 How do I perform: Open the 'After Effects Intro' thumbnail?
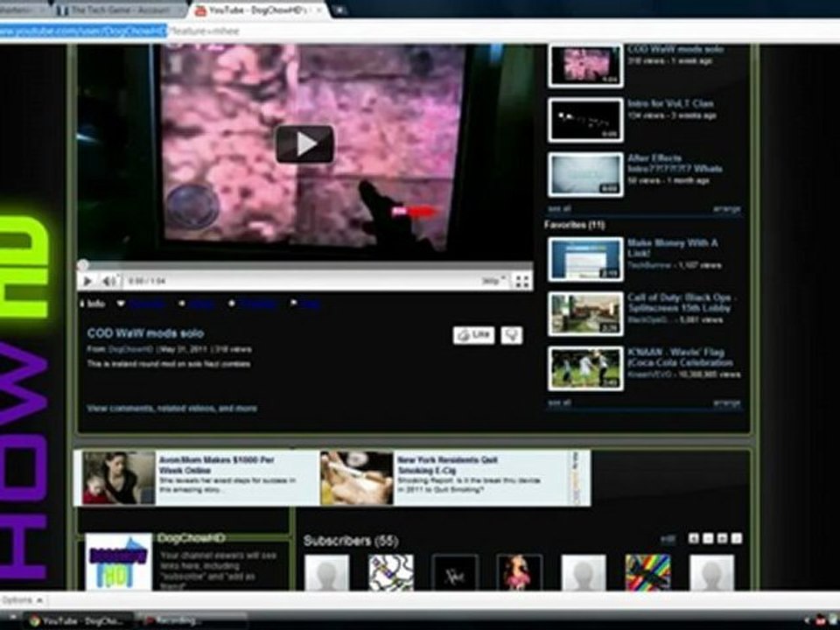click(x=585, y=175)
